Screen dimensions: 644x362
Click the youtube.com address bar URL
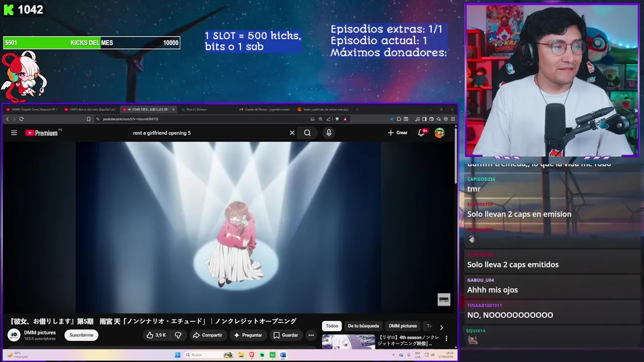click(x=131, y=119)
